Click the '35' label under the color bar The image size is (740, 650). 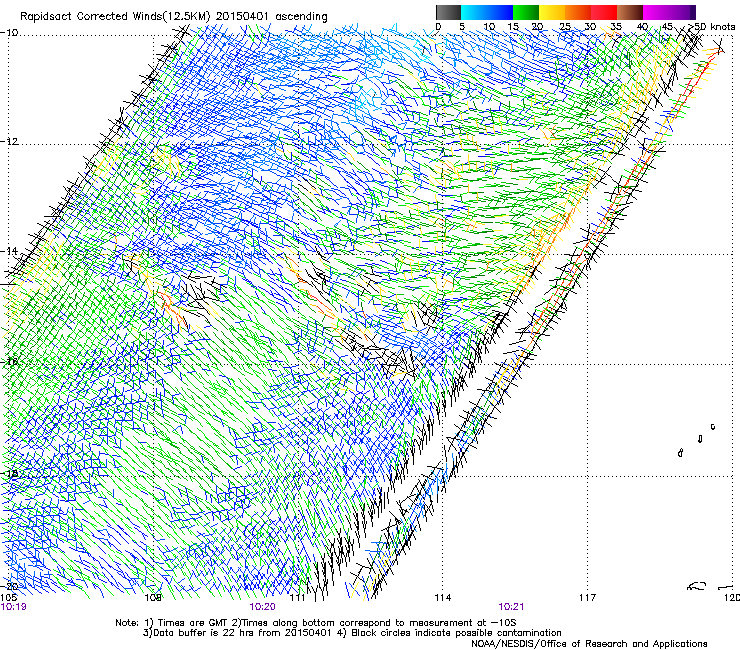[616, 26]
